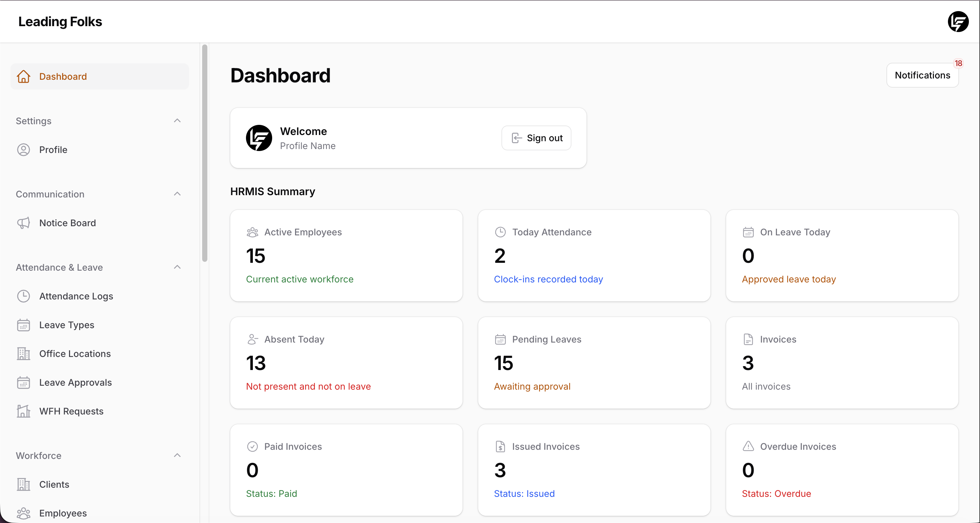980x523 pixels.
Task: Open Office Locations building icon
Action: tap(23, 353)
